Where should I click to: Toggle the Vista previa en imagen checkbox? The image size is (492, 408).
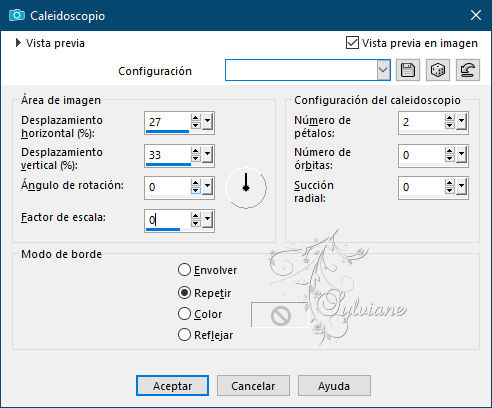[352, 43]
